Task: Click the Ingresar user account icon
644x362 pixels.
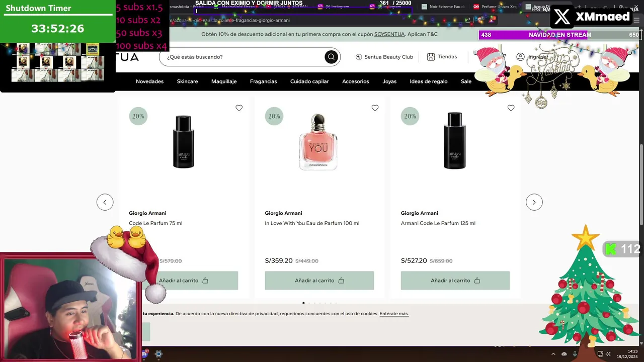Action: pos(520,57)
